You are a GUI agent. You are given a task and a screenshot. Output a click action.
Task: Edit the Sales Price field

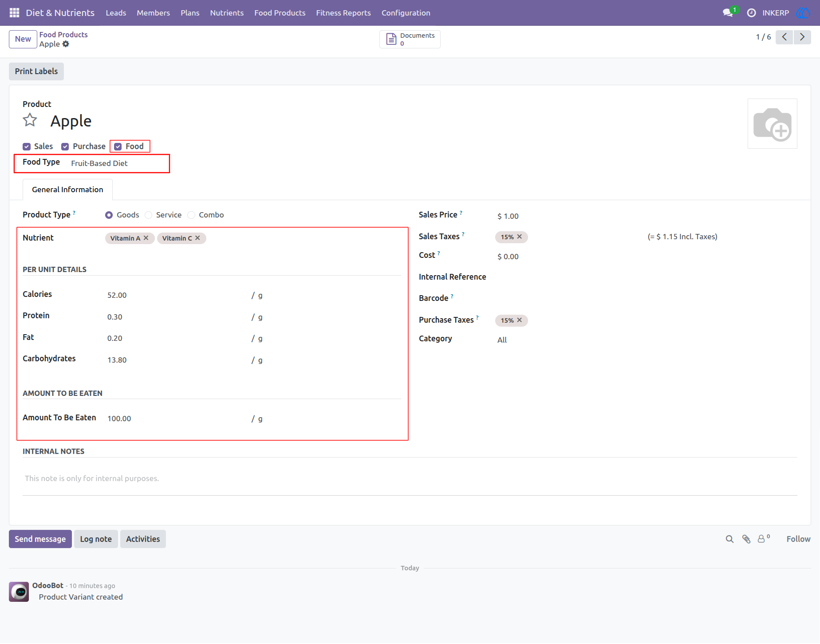(647, 216)
